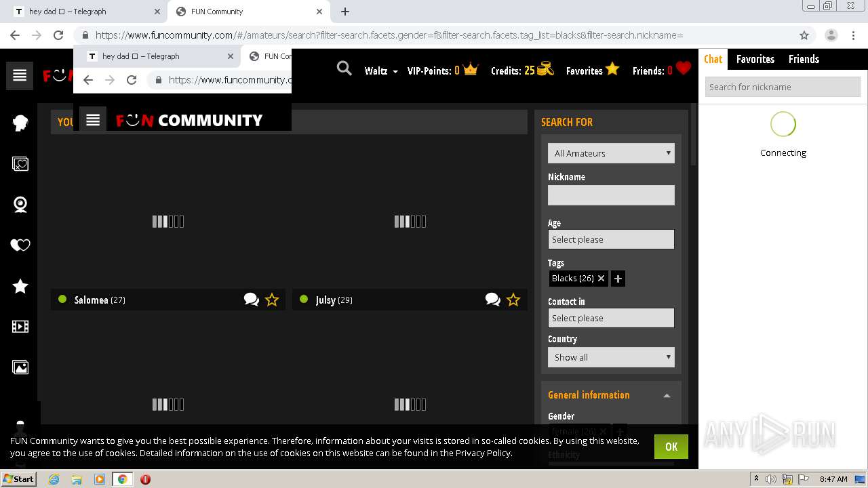Open Favorites via the star icon in header
868x488 pixels.
coord(612,68)
